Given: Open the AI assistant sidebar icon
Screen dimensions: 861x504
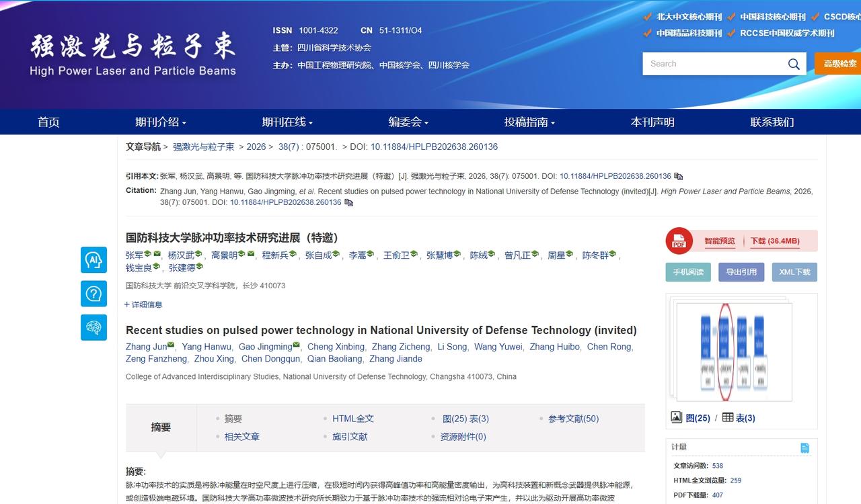Looking at the screenshot, I should click(93, 260).
